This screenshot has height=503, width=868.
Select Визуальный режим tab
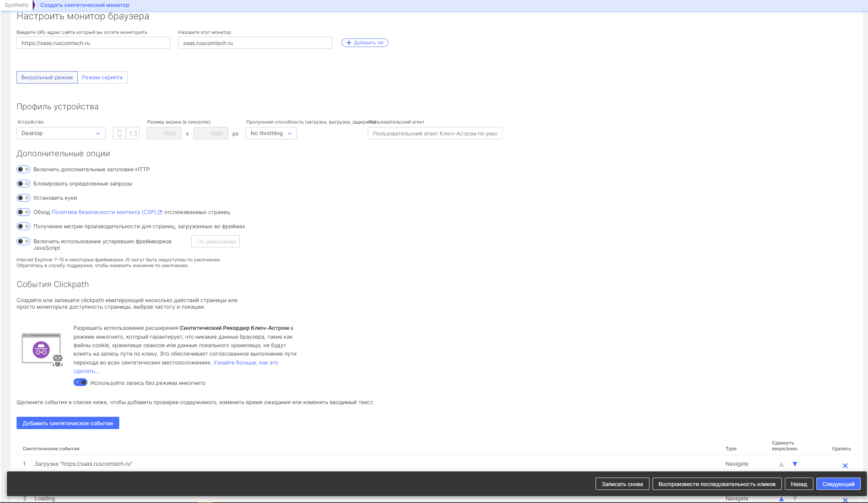point(47,77)
